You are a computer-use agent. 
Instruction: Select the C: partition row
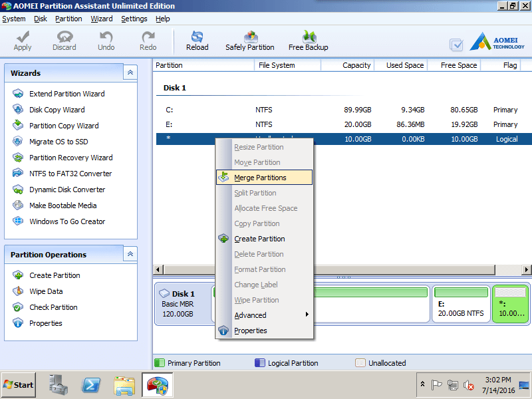point(342,110)
